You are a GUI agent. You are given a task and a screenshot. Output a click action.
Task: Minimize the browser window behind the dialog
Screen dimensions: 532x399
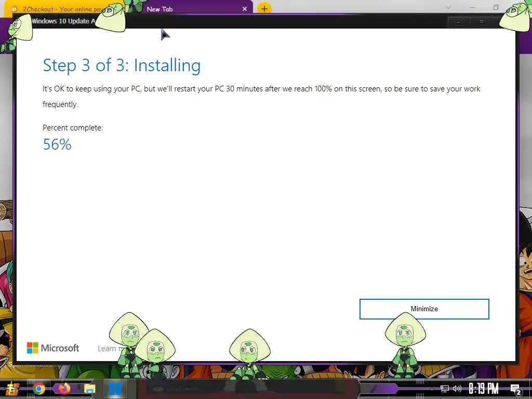click(472, 7)
